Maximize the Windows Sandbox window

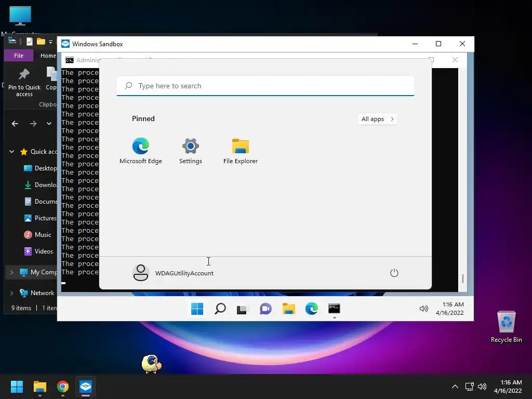pyautogui.click(x=438, y=44)
